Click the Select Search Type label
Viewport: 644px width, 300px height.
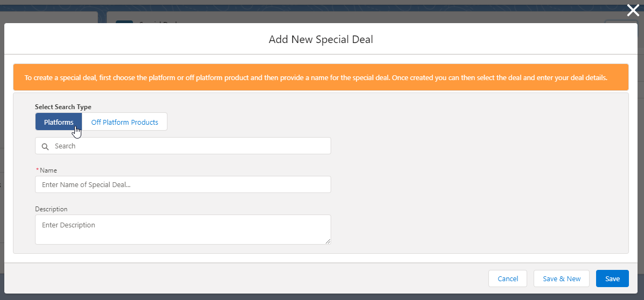(x=63, y=107)
